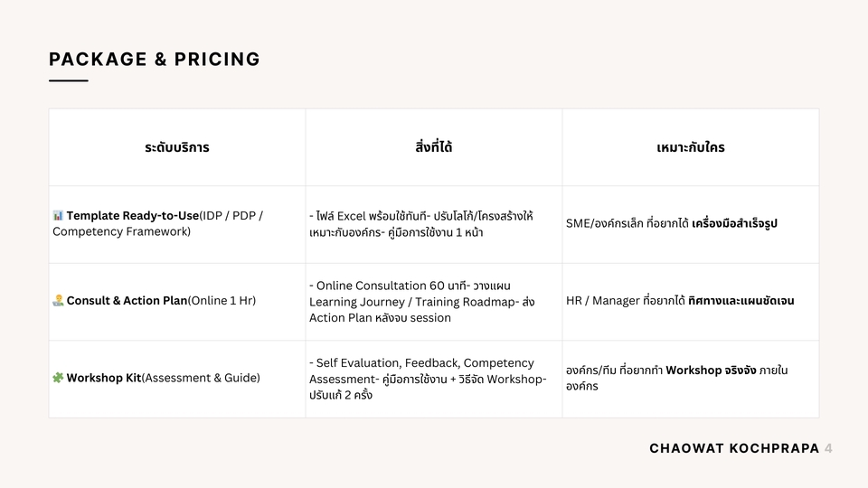
Task: Select the (Assessment & Guide) text
Action: click(x=201, y=378)
